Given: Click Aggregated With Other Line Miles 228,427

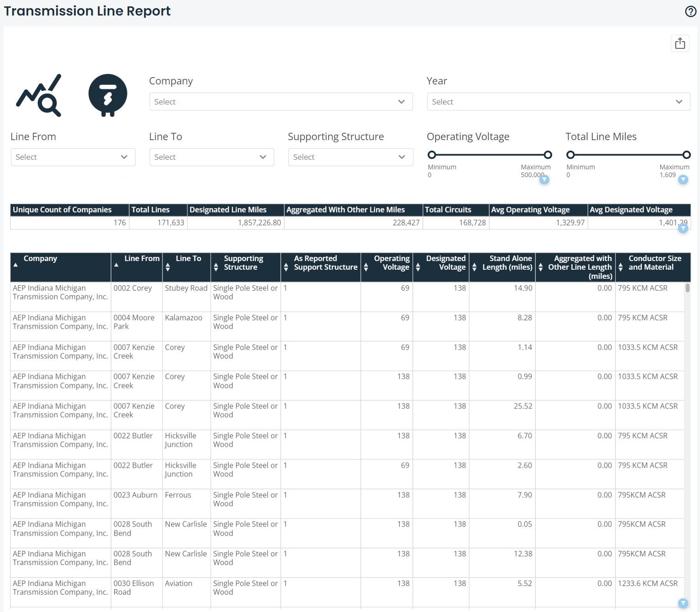Looking at the screenshot, I should point(406,223).
